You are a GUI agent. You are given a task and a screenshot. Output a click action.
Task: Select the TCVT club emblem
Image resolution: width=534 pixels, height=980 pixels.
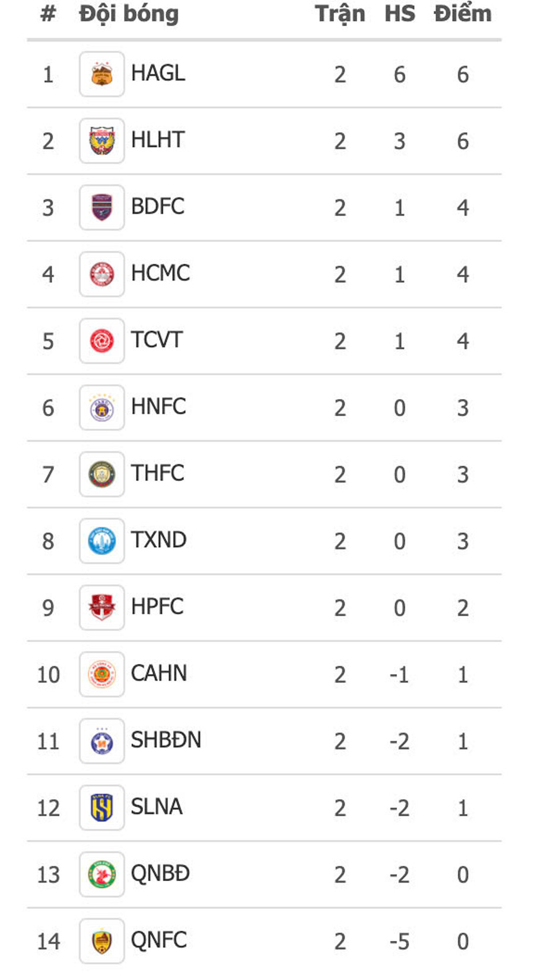click(x=101, y=341)
